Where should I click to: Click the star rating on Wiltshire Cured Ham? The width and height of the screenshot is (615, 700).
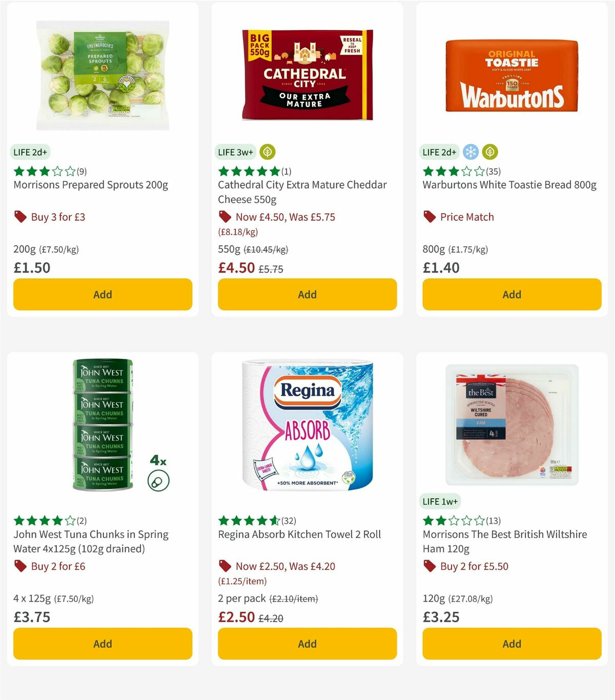click(x=453, y=520)
